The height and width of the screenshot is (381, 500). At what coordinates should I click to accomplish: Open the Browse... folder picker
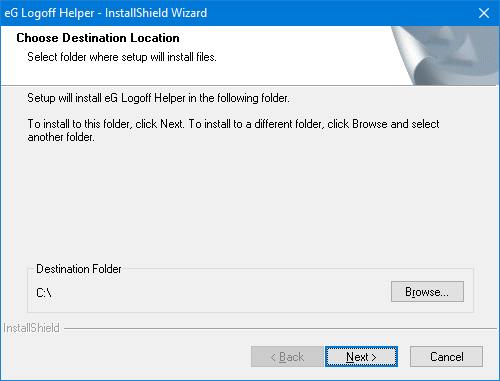click(x=427, y=292)
